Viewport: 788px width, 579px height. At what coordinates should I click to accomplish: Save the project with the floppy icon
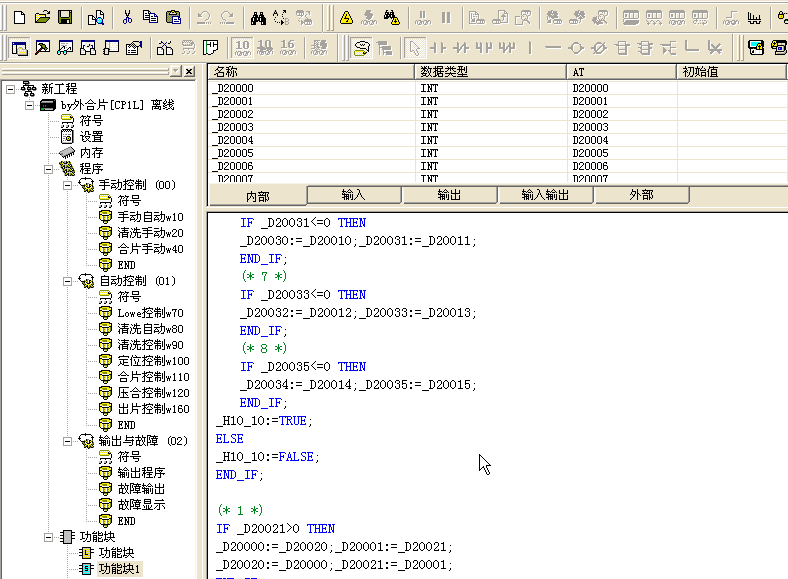[65, 18]
